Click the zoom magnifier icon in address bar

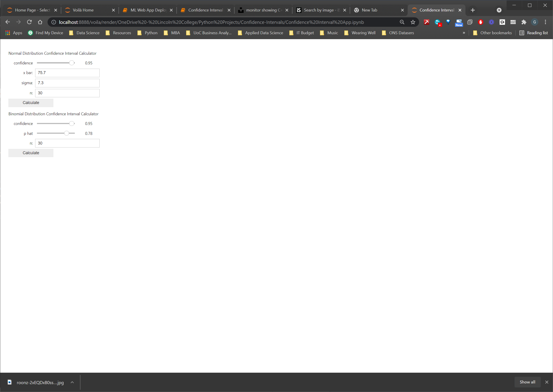[402, 22]
